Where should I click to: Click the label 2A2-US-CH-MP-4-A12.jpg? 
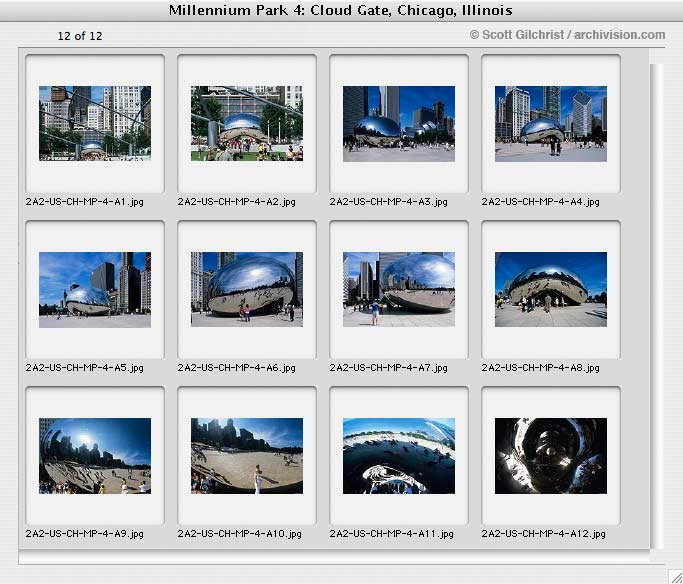544,533
